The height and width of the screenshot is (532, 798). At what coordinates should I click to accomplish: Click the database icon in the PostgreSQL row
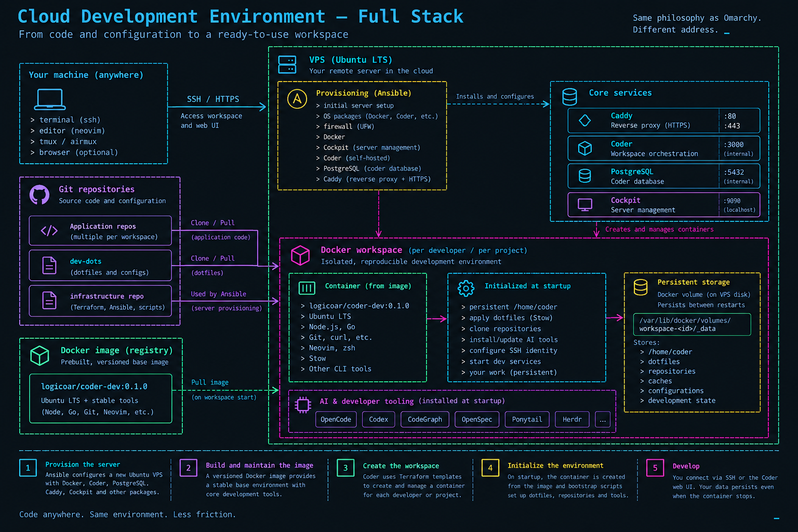pos(585,176)
